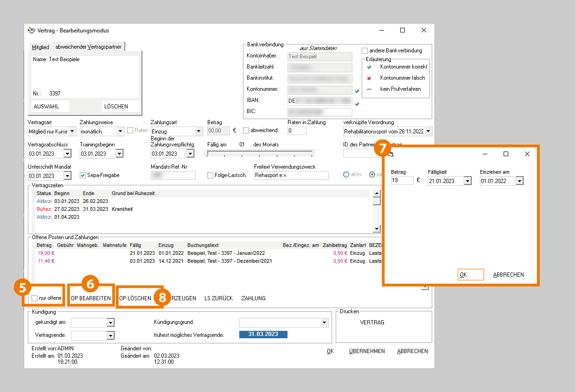Expand the Kündigungsgrund dropdown

pos(324,322)
